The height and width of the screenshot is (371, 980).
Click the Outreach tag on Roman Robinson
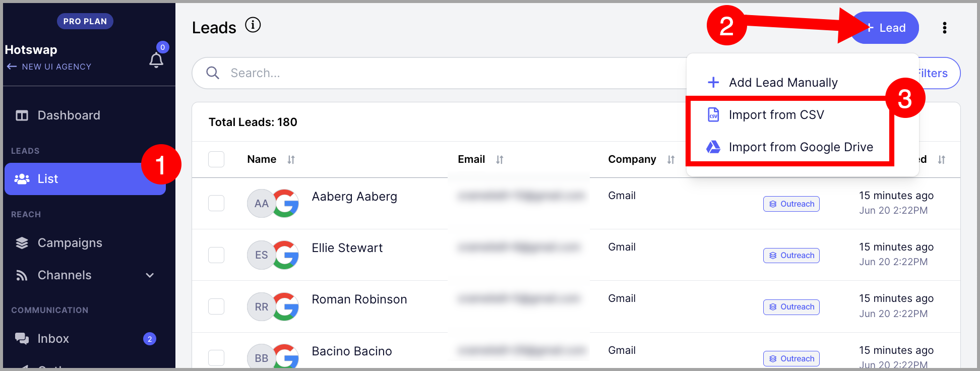(x=791, y=307)
